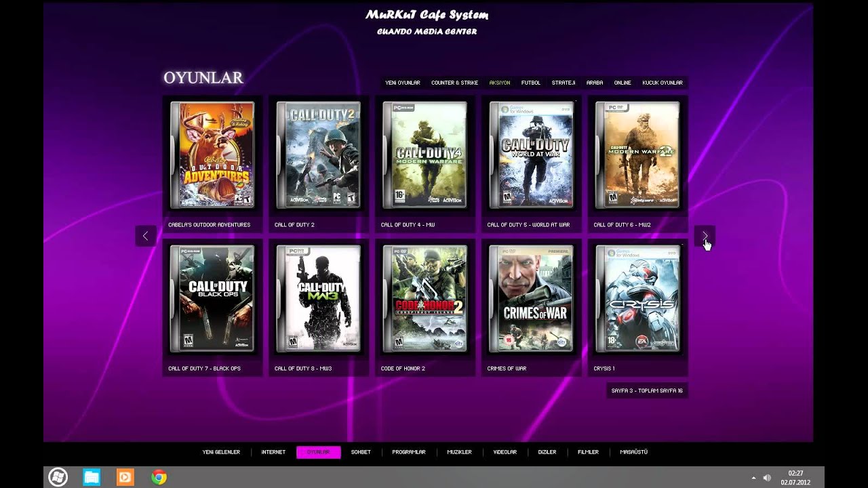Choose the Call of Duty Modern Warfare 2 cover

637,155
